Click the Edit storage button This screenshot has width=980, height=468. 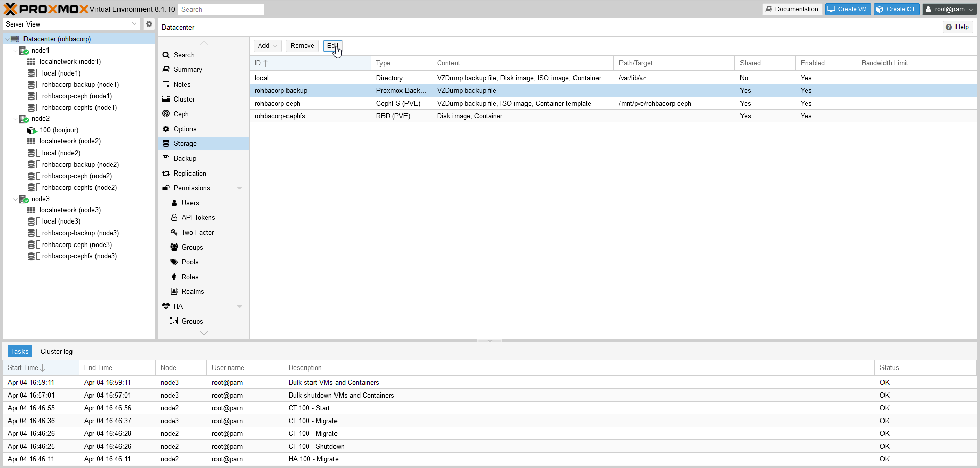(x=332, y=46)
